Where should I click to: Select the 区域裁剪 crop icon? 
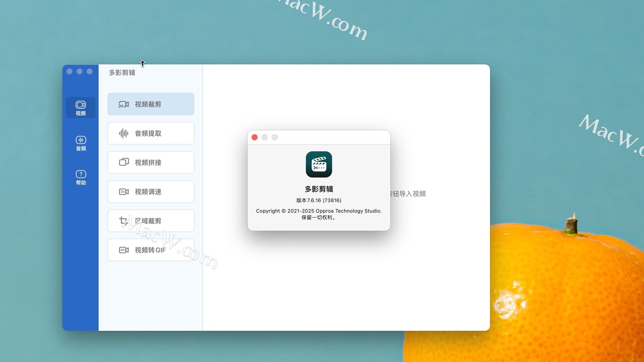123,221
